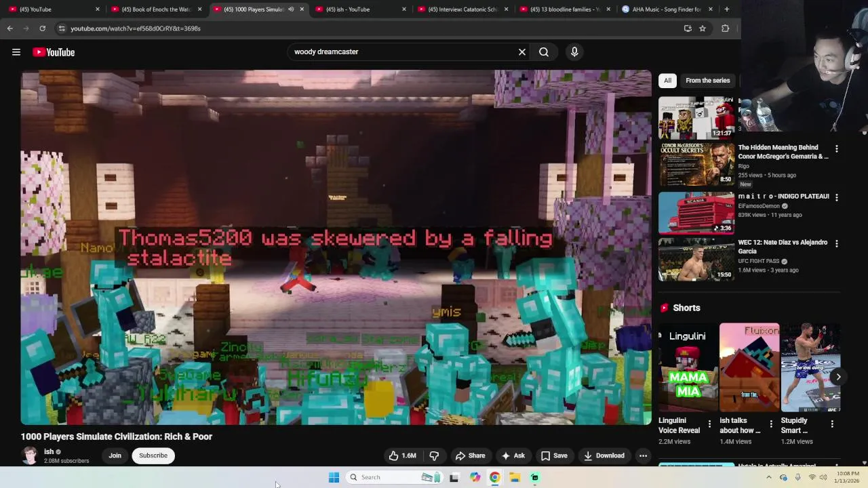Join the ish channel membership
Image resolution: width=868 pixels, height=488 pixels.
pos(115,455)
